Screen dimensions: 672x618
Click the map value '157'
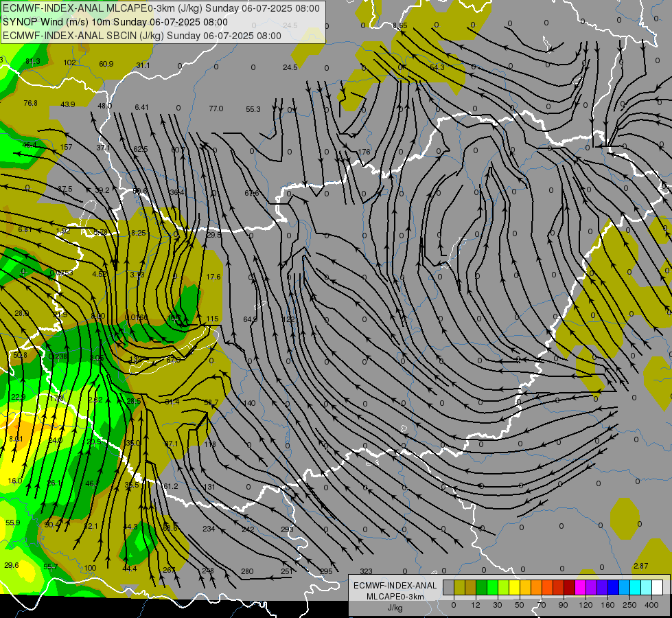[x=66, y=147]
